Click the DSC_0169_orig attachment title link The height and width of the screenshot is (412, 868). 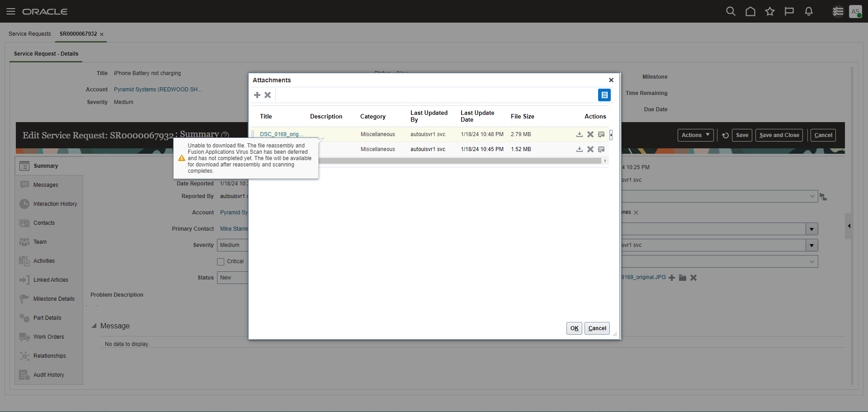[x=281, y=134]
